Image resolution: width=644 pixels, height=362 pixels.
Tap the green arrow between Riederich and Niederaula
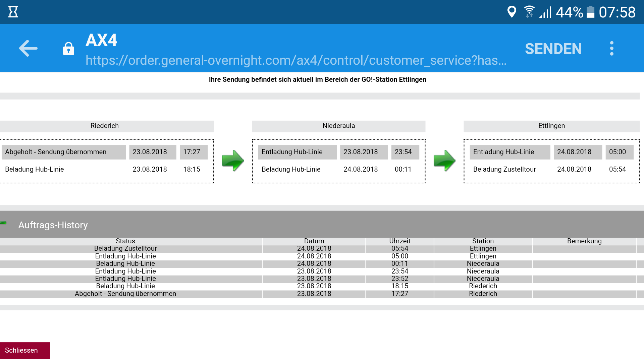tap(233, 161)
